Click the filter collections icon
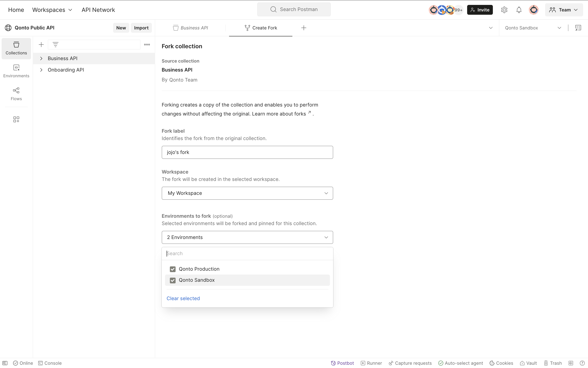This screenshot has width=588, height=368. (55, 45)
